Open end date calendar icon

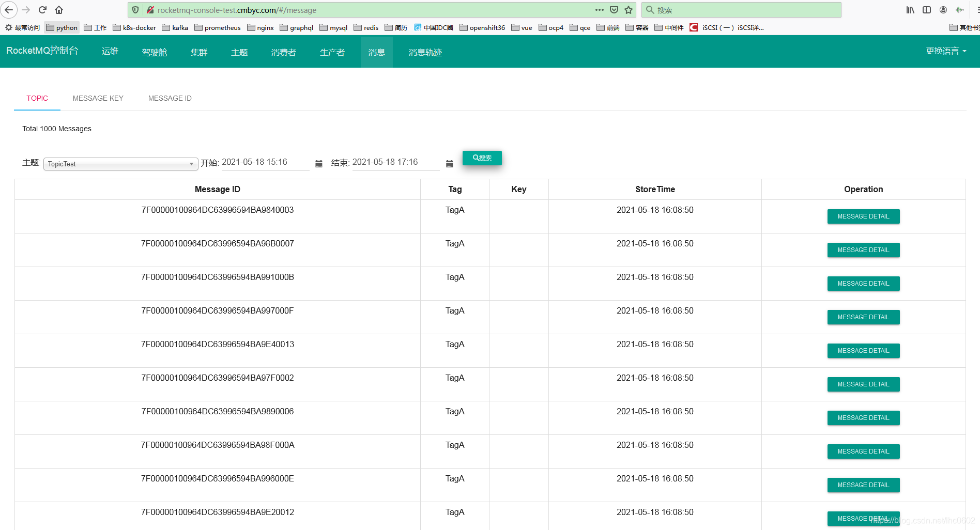tap(450, 164)
